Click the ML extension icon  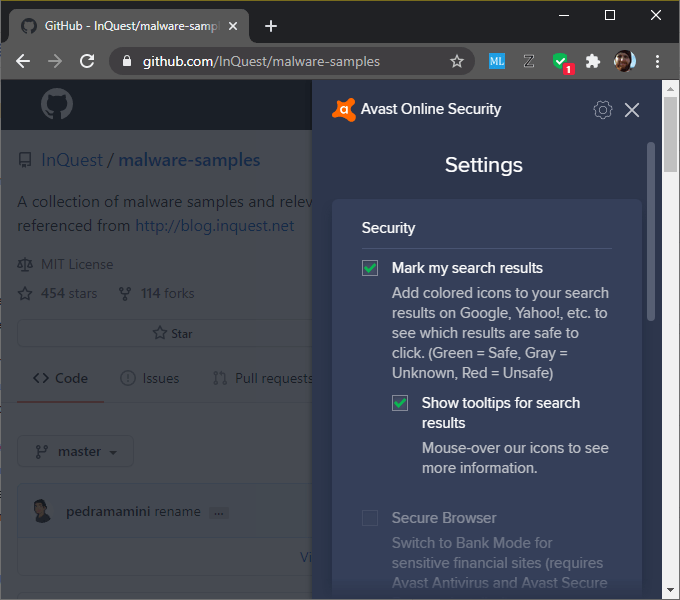[x=497, y=61]
